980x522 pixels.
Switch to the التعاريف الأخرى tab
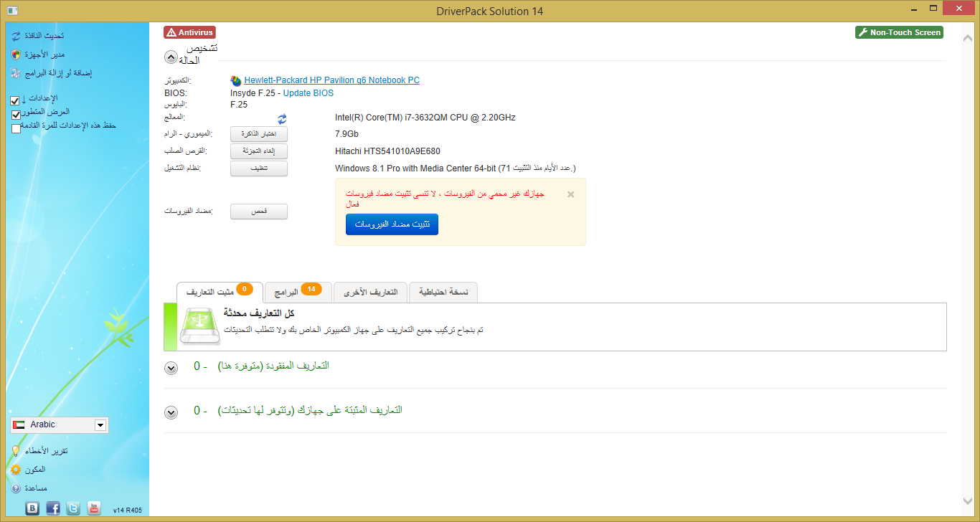tap(370, 293)
